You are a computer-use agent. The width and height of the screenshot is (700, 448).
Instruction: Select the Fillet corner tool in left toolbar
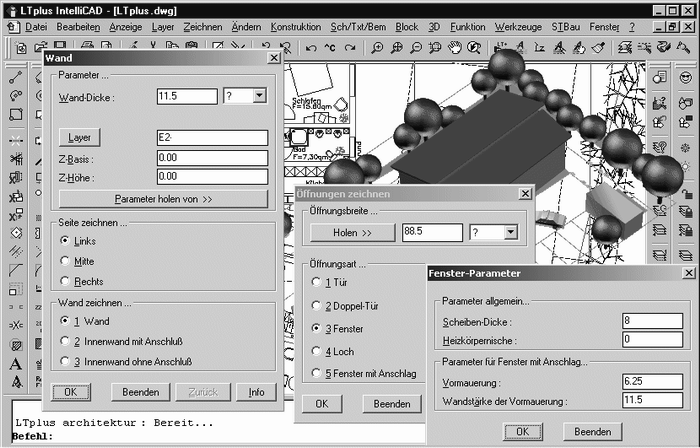click(x=16, y=270)
